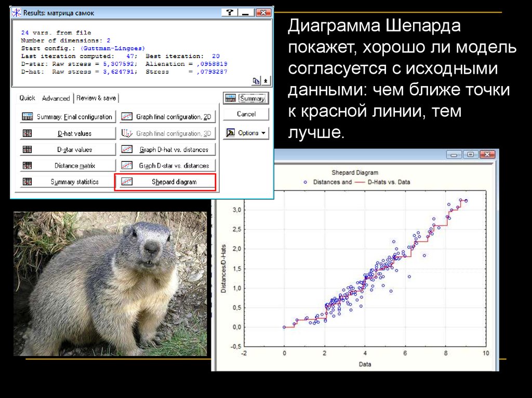Open Summary statistics table

click(x=68, y=182)
